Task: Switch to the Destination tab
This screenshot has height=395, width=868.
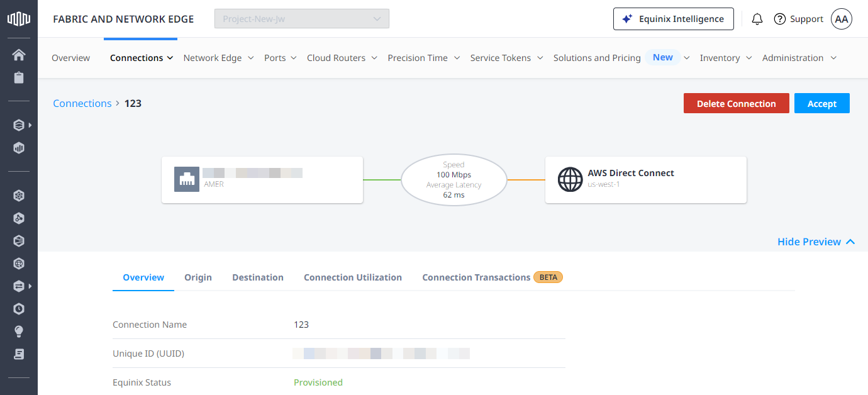Action: pyautogui.click(x=258, y=277)
